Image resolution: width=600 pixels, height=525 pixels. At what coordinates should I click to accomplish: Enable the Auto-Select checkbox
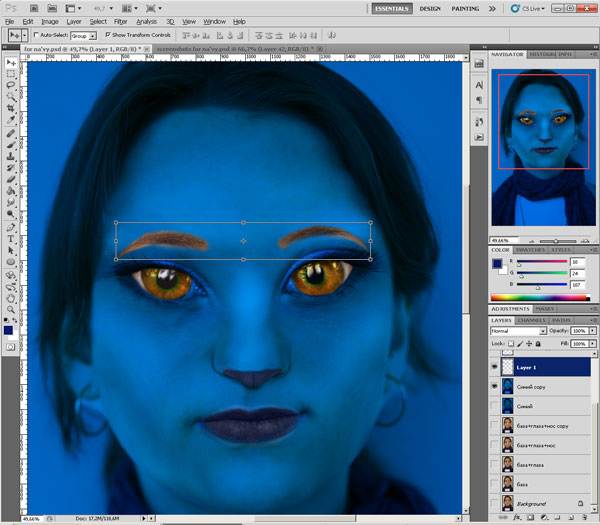[x=37, y=34]
